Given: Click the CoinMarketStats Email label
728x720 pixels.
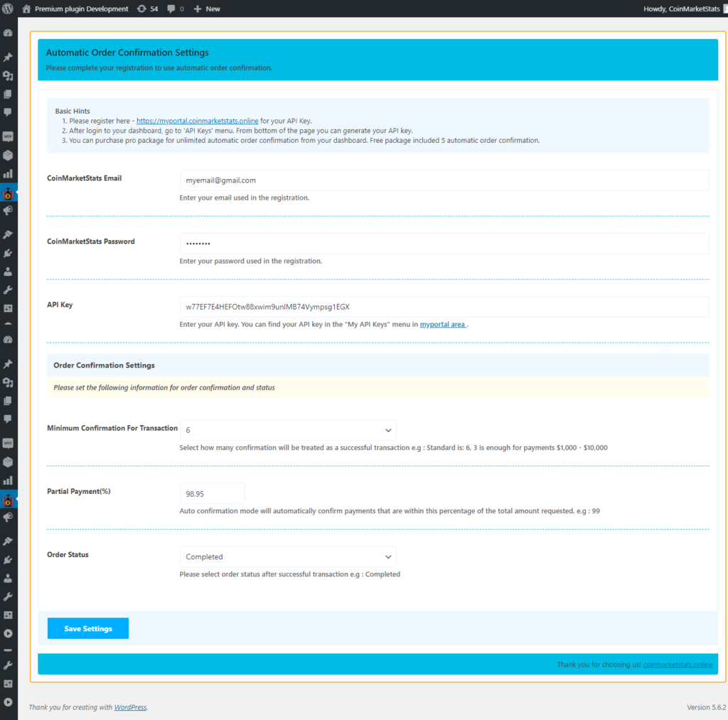Looking at the screenshot, I should click(84, 178).
